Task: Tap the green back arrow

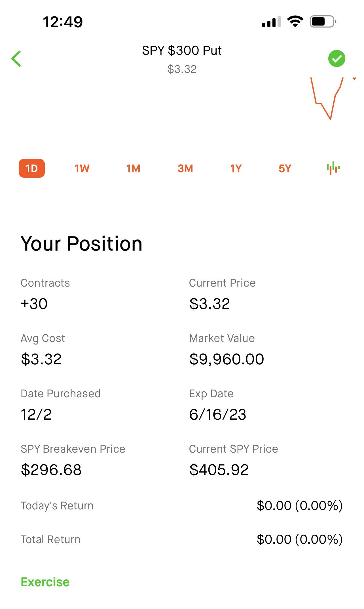Action: 16,59
